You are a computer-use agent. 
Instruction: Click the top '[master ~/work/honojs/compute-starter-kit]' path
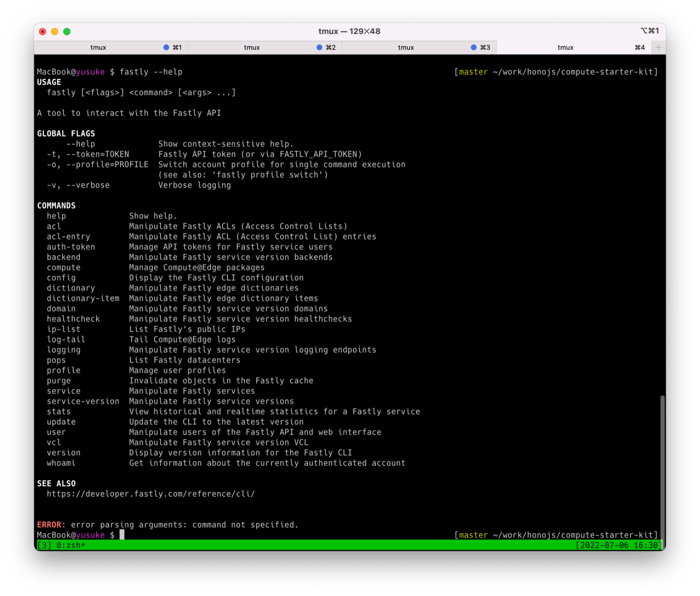pyautogui.click(x=556, y=72)
